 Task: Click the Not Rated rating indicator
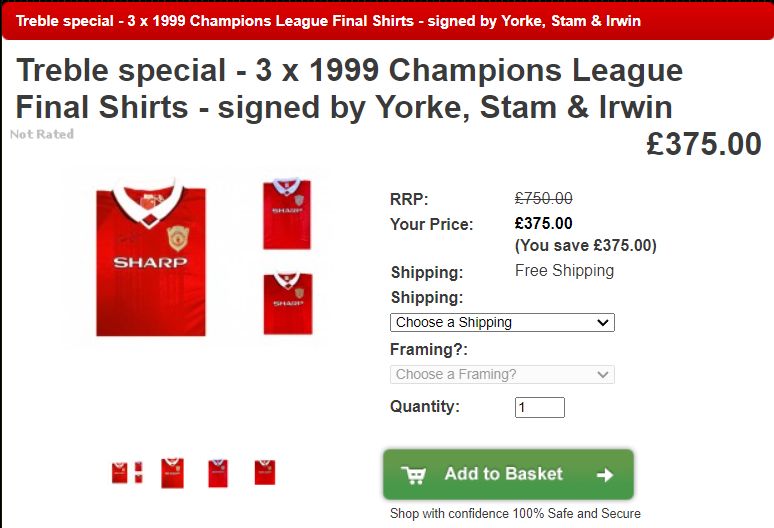(42, 134)
